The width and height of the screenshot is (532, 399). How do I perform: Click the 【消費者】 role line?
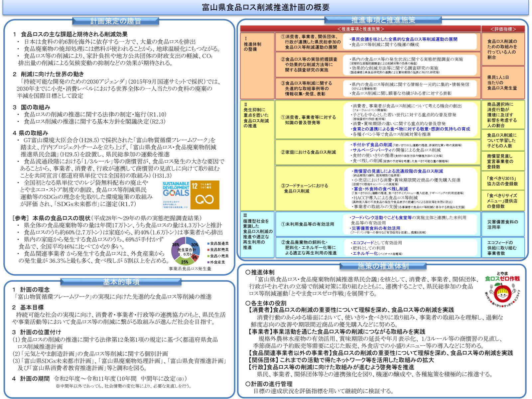click(350, 310)
